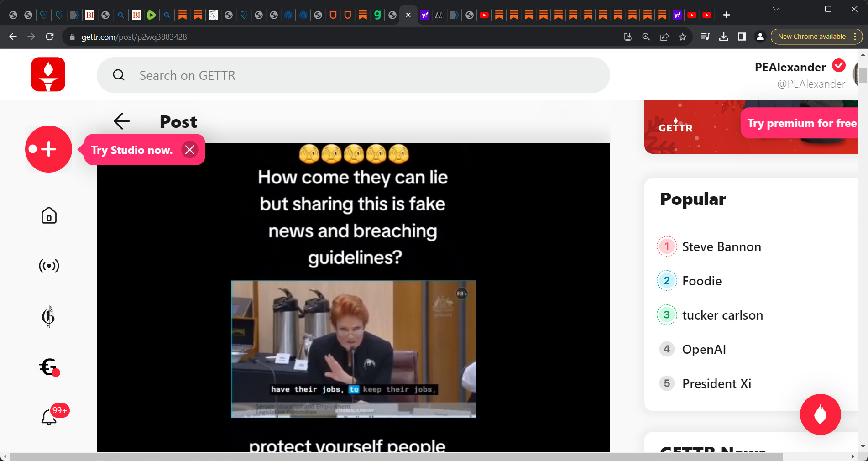Click the browser Forward arrow
Viewport: 868px width, 461px height.
click(31, 37)
